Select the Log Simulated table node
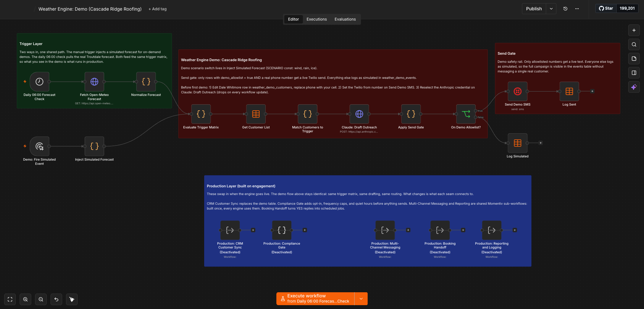Viewport: 644px width, 309px height. pyautogui.click(x=517, y=143)
